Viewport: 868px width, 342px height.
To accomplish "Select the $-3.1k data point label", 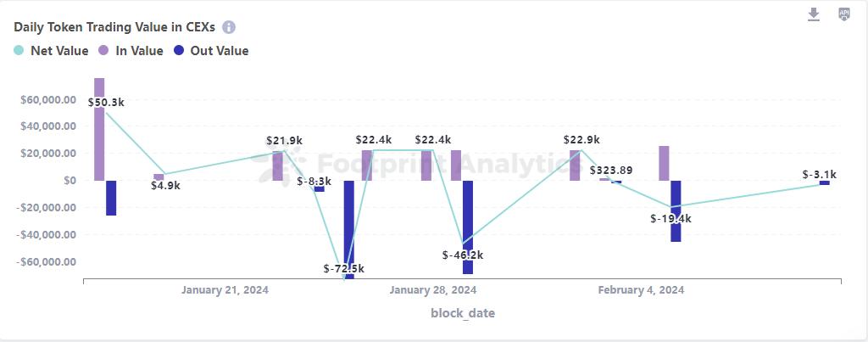I will click(820, 175).
